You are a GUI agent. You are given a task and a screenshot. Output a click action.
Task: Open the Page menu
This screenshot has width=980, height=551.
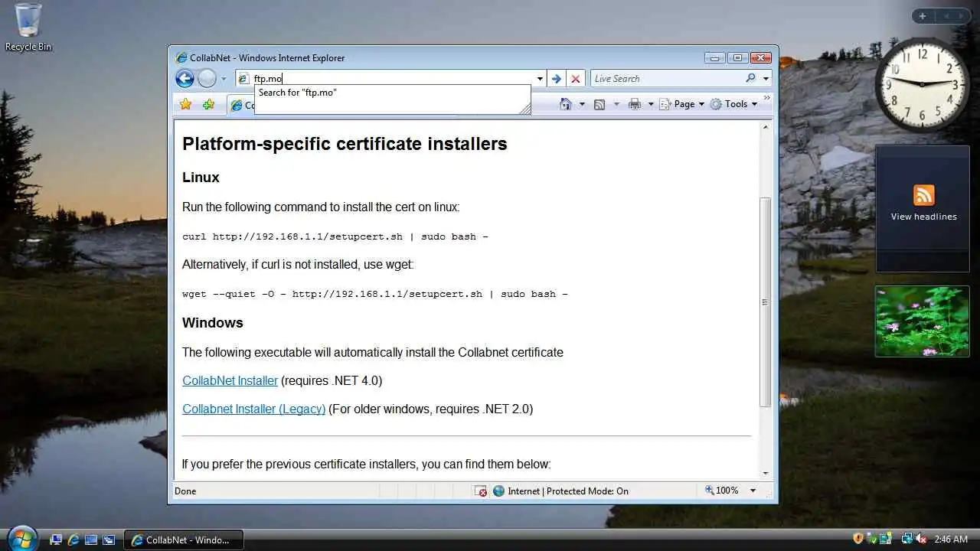tap(682, 104)
